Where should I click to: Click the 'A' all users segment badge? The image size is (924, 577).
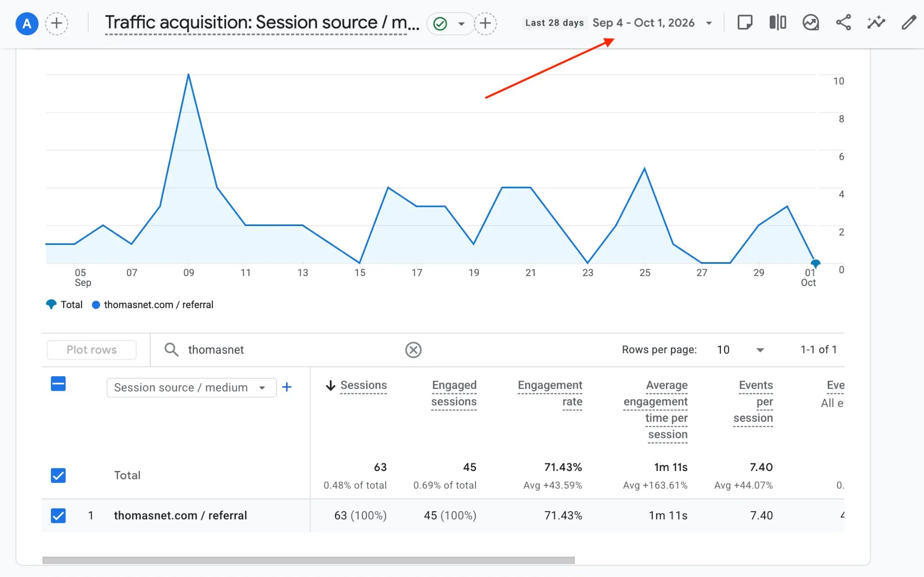[x=27, y=23]
